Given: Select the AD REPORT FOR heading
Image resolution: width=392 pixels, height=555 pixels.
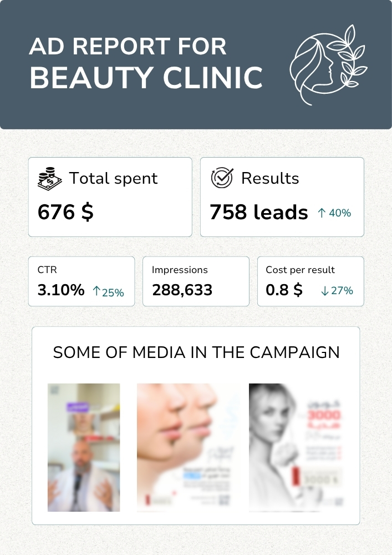Looking at the screenshot, I should 128,47.
